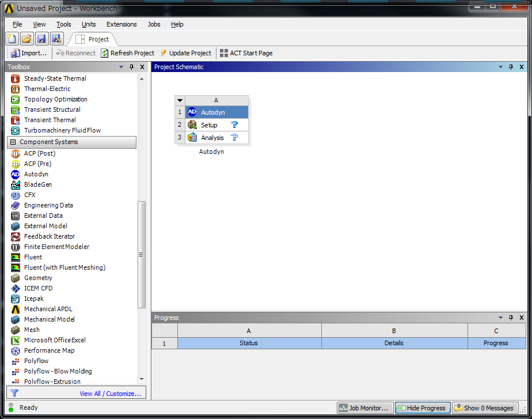This screenshot has height=419, width=532.
Task: Click the New project toolbar icon
Action: 12,39
